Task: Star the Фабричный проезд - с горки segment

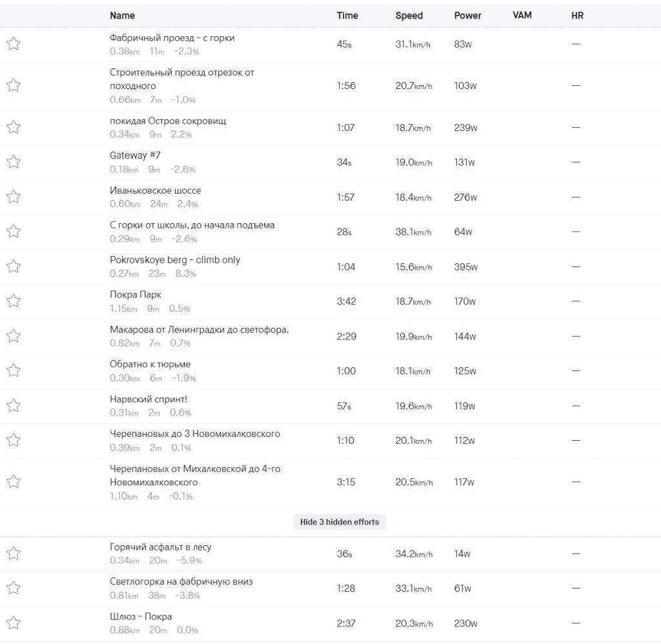Action: pyautogui.click(x=14, y=43)
